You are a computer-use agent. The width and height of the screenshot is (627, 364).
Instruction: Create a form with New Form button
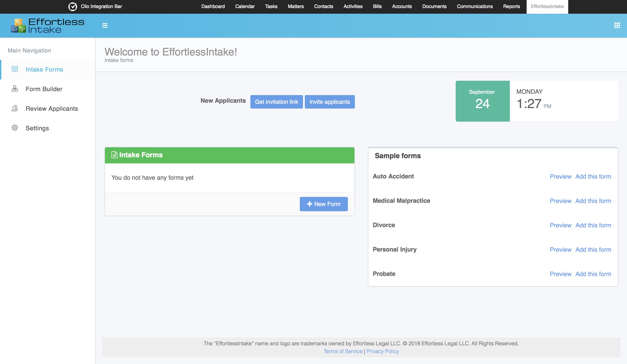pyautogui.click(x=324, y=204)
